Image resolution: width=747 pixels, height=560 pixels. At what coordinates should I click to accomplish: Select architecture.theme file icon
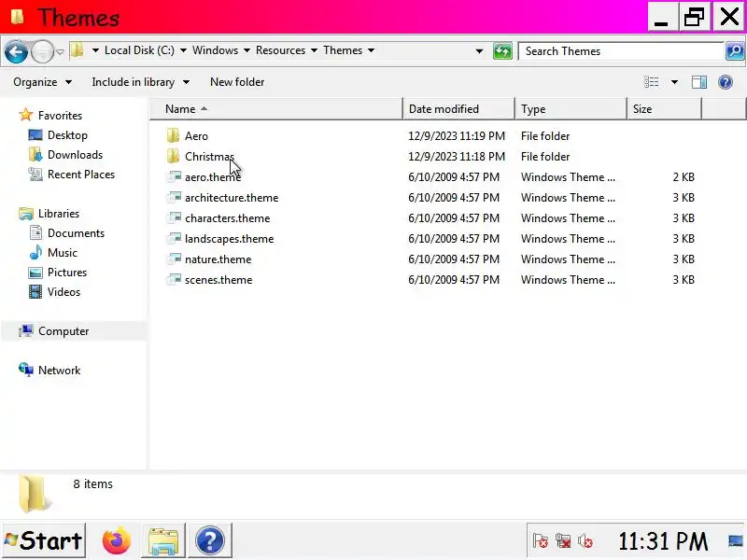point(174,197)
